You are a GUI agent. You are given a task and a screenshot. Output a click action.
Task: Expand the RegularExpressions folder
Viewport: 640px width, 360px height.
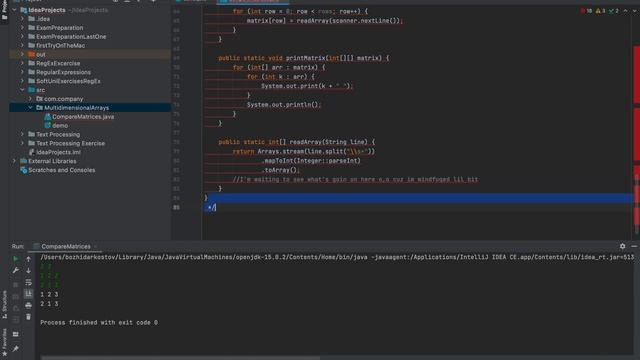pyautogui.click(x=22, y=72)
